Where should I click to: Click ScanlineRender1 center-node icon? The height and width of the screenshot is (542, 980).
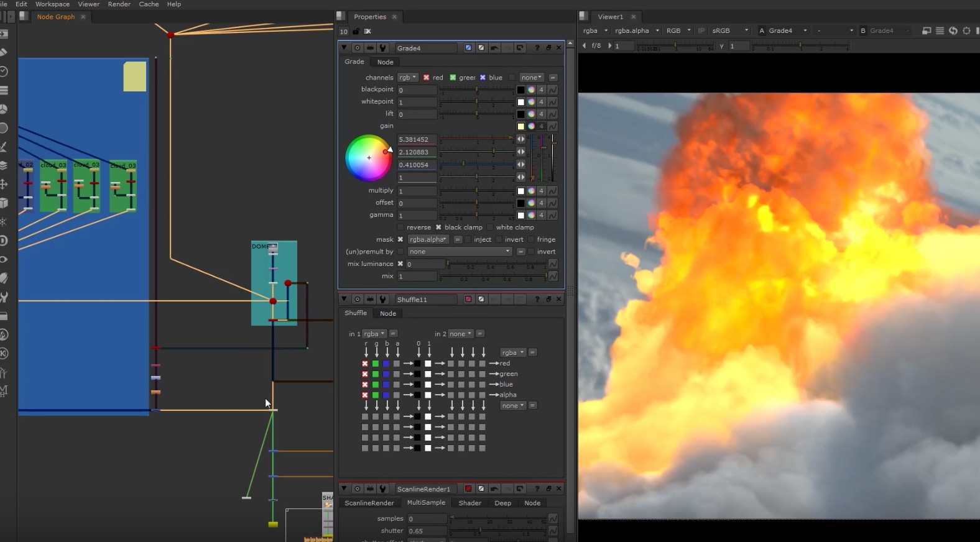coord(357,489)
